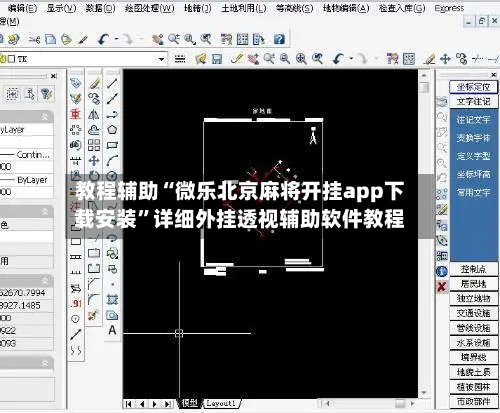This screenshot has height=413, width=500.
Task: Collapse the first properties section chevron
Action: point(44,117)
